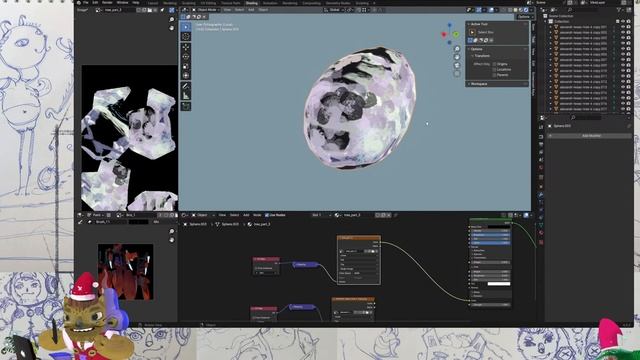This screenshot has height=360, width=640.
Task: Click the Blender logo menu icon
Action: coord(78,2)
